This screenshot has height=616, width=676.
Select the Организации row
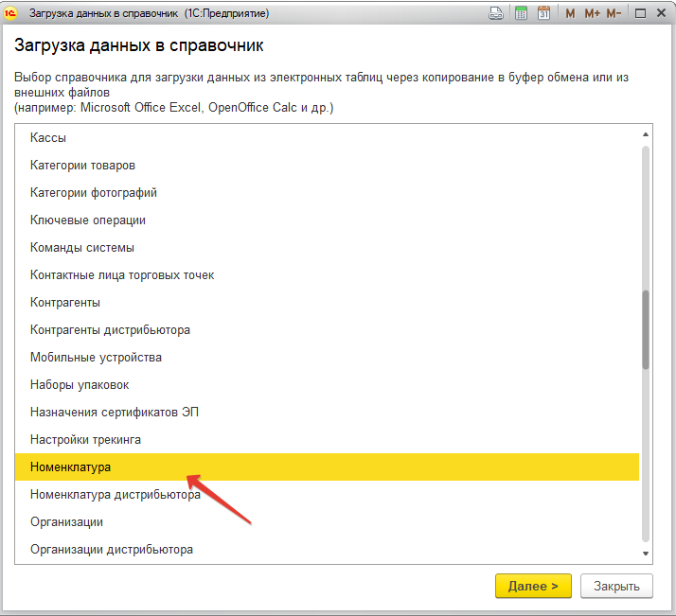pyautogui.click(x=327, y=522)
